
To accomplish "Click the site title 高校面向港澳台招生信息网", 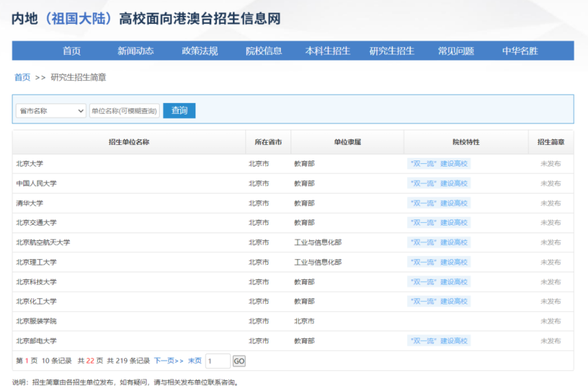I will pos(200,19).
